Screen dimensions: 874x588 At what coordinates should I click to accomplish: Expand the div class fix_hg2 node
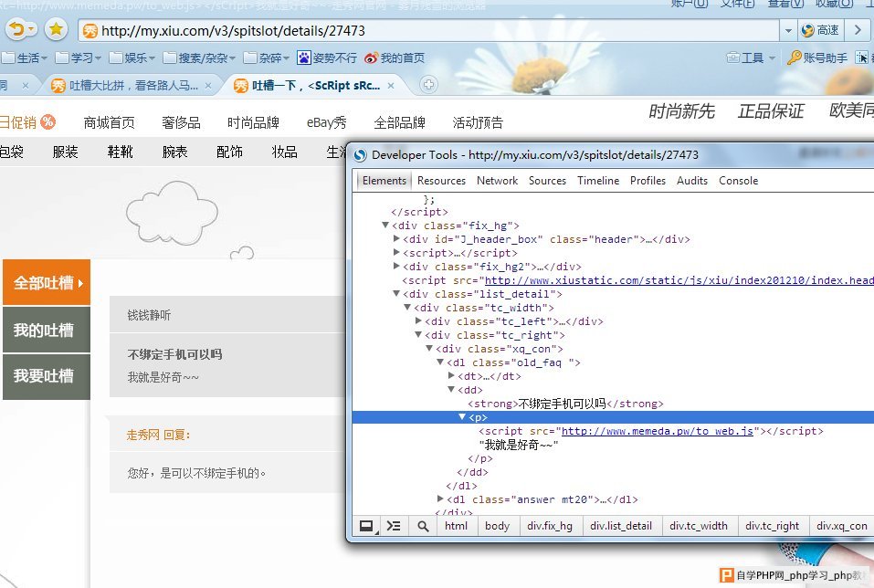(x=396, y=266)
